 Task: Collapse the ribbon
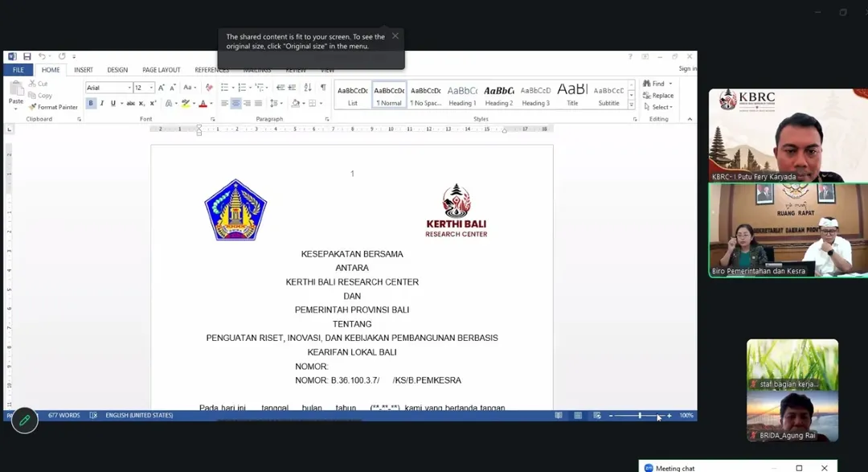690,119
